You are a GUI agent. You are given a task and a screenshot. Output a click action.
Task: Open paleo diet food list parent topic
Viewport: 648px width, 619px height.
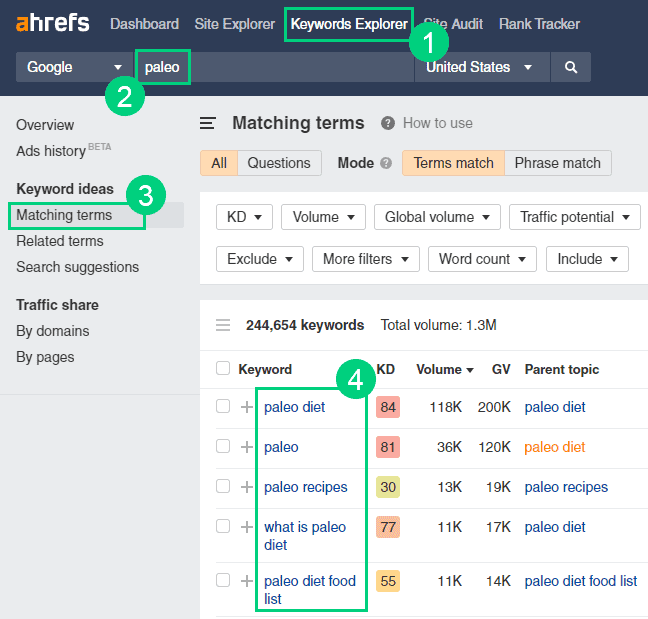581,581
